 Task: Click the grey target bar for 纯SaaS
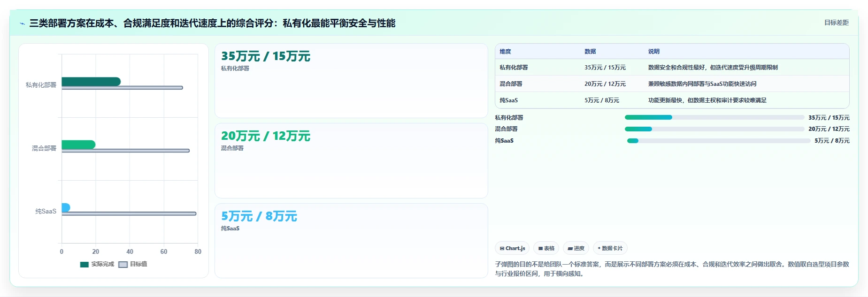[129, 213]
